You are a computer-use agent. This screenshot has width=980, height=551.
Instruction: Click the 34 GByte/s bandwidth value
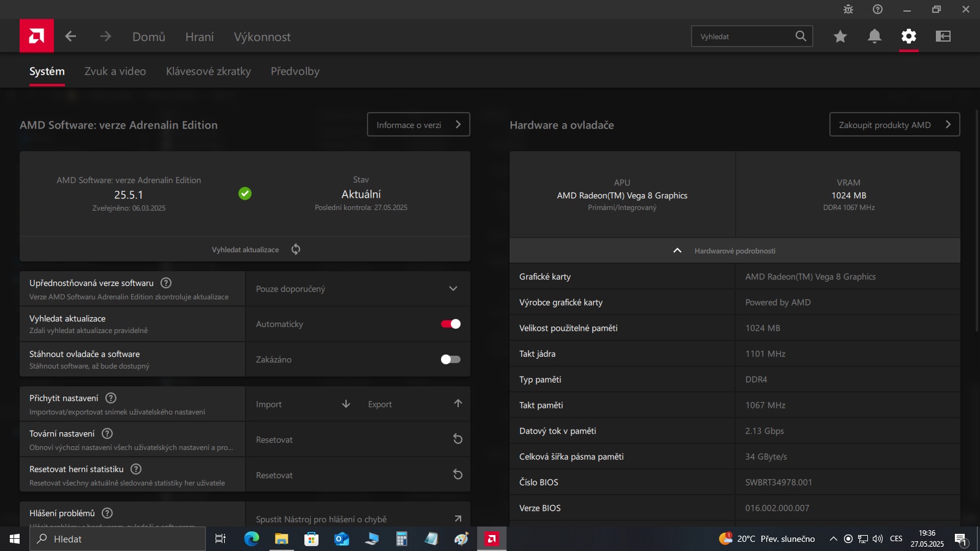tap(766, 457)
